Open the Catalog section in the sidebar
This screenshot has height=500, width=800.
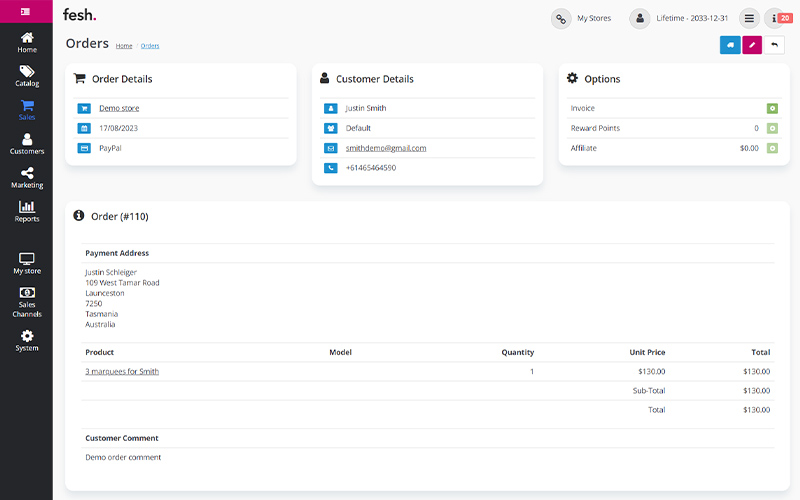click(x=27, y=76)
